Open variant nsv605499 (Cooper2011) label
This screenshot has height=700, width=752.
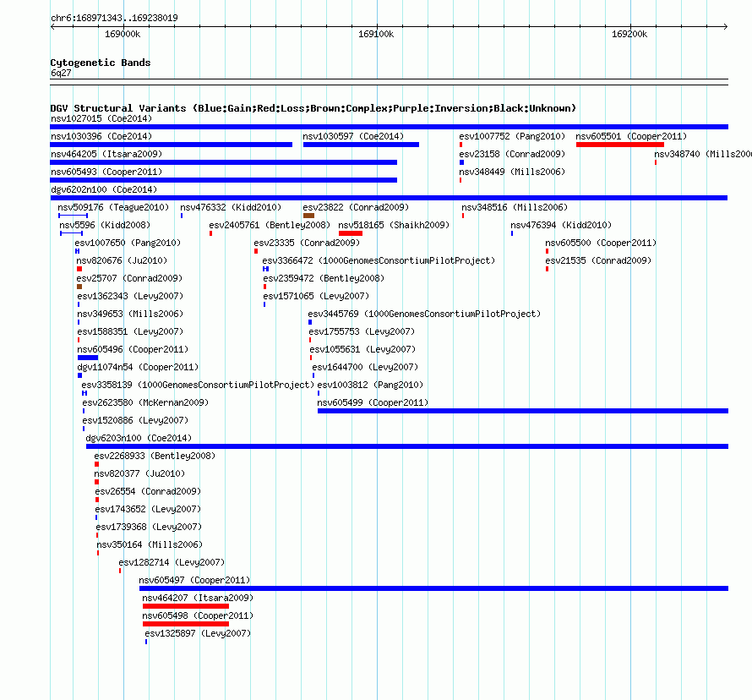coord(373,402)
